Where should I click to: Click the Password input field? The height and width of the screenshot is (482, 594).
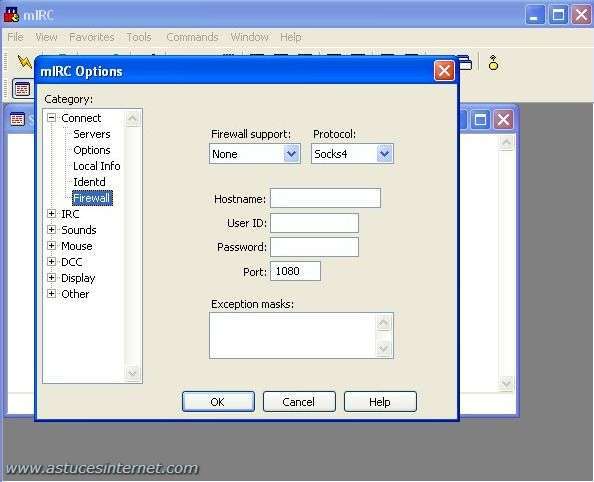point(314,247)
